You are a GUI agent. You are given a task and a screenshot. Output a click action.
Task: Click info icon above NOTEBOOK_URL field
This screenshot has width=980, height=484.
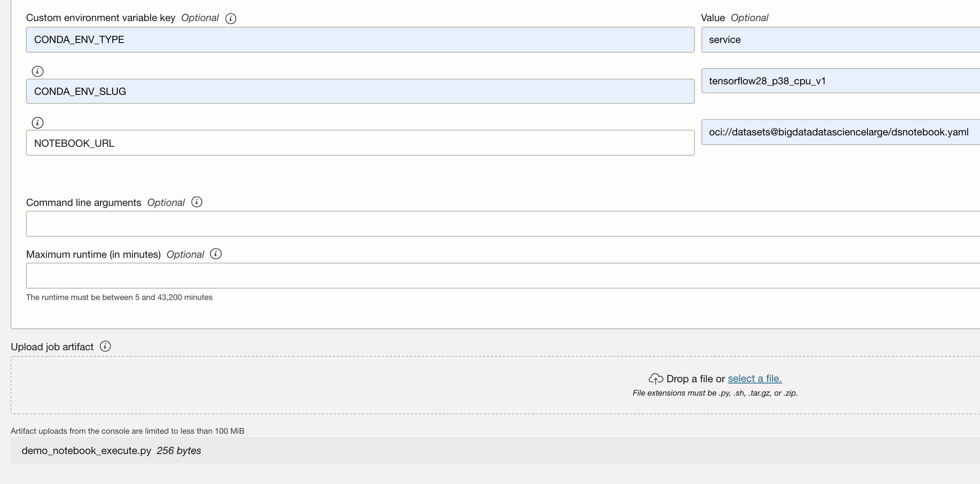coord(38,122)
